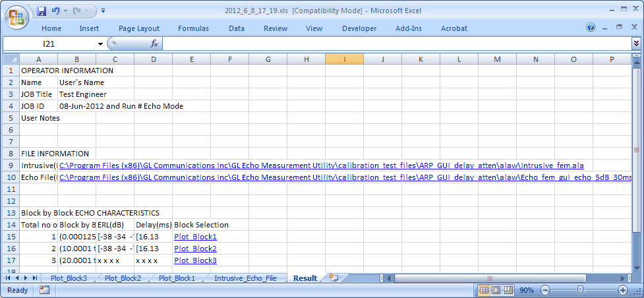Select cell 'User Notes'

tap(39, 118)
